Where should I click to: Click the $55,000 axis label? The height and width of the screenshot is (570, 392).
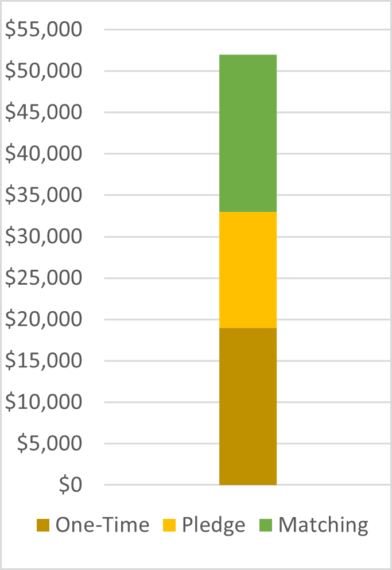44,30
